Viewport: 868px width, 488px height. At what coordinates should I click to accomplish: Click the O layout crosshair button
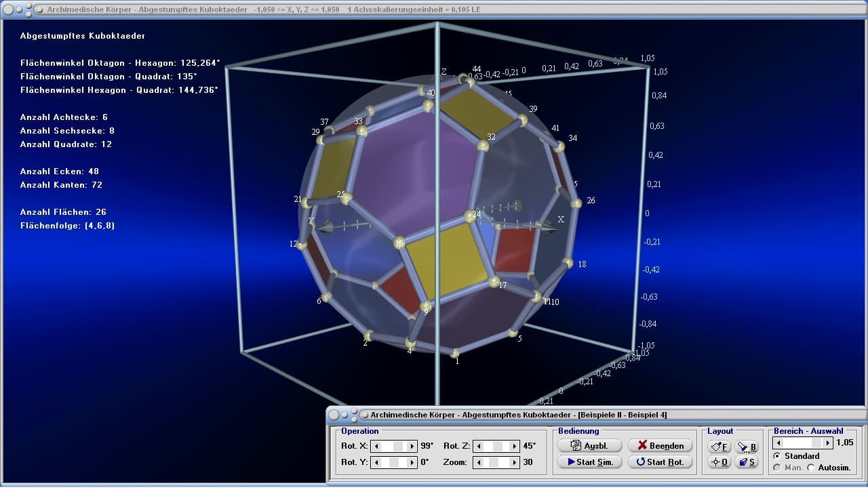click(719, 462)
